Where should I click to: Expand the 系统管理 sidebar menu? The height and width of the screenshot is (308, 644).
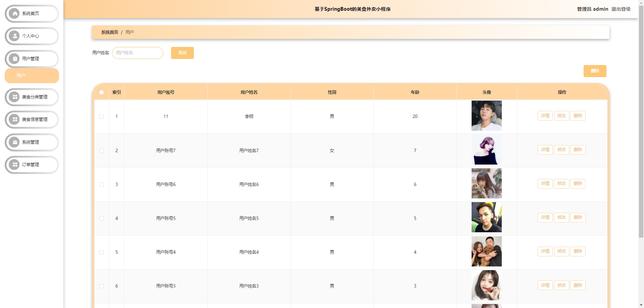32,142
